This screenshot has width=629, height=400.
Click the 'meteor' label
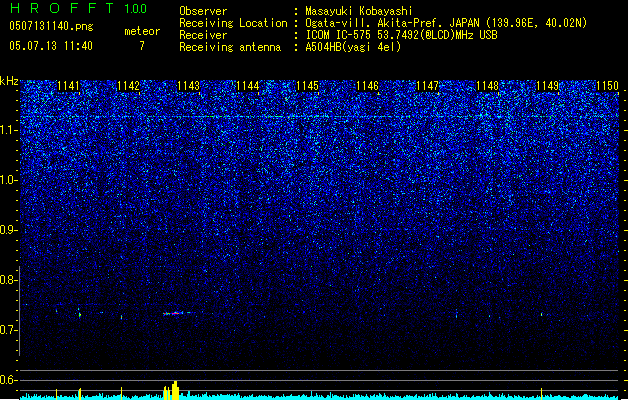pos(142,31)
